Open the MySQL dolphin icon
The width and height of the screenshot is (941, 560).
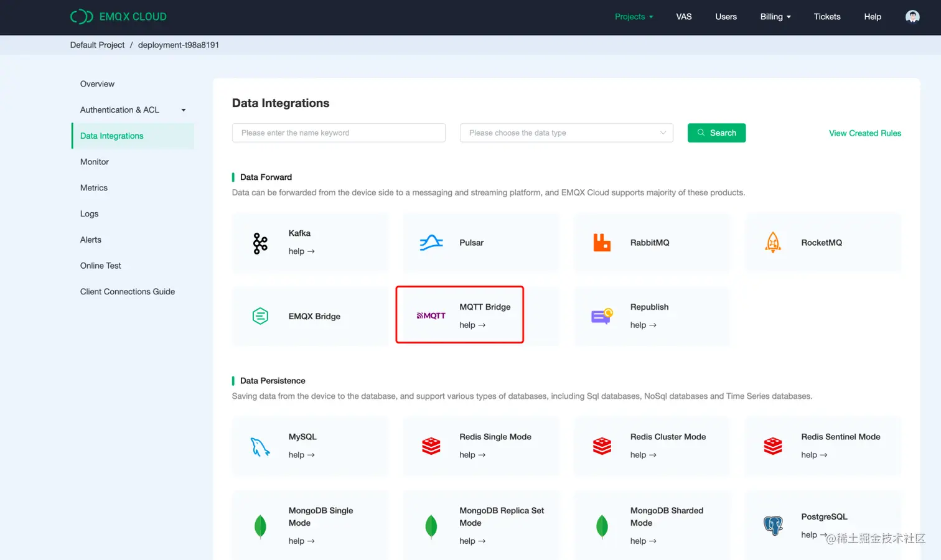click(260, 446)
